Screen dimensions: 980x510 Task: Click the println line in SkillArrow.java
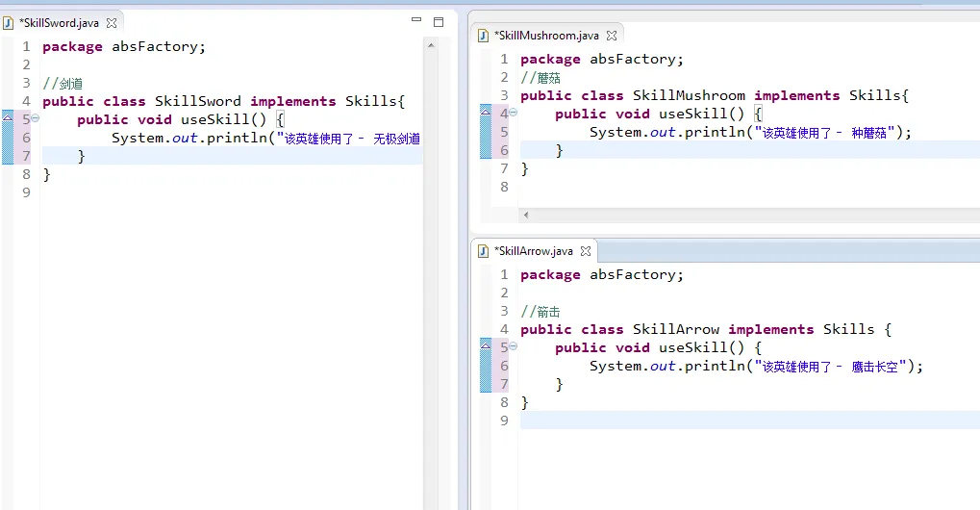pos(750,366)
